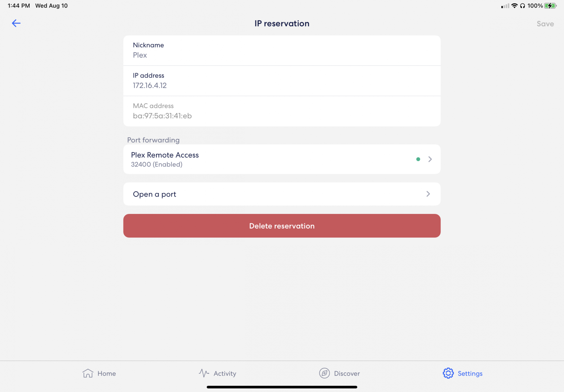Go to the Home tab
This screenshot has height=392, width=564.
(106, 373)
